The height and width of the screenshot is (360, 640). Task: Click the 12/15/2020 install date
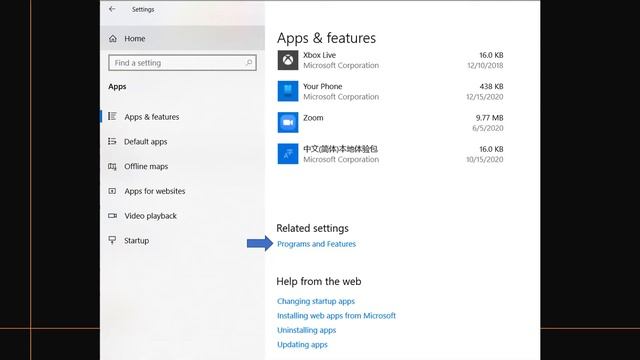485,97
